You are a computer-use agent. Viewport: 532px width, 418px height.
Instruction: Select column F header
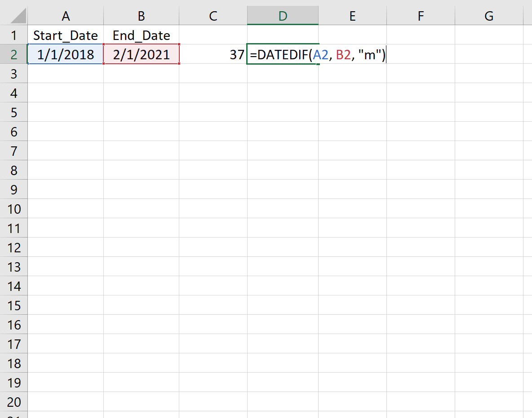click(421, 15)
